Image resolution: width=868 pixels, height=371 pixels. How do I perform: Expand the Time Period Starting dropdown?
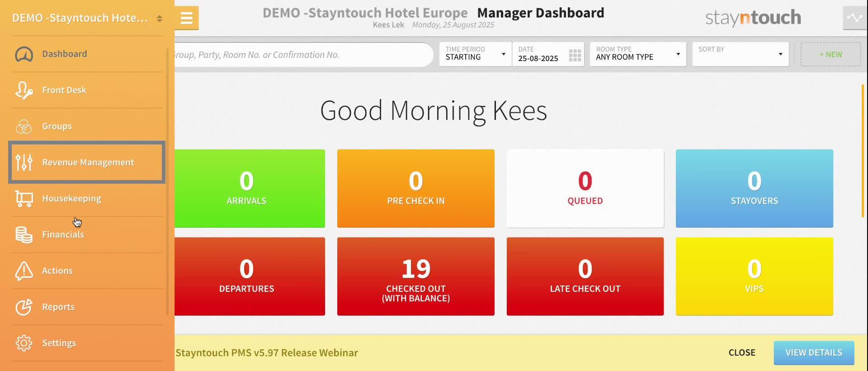(475, 54)
